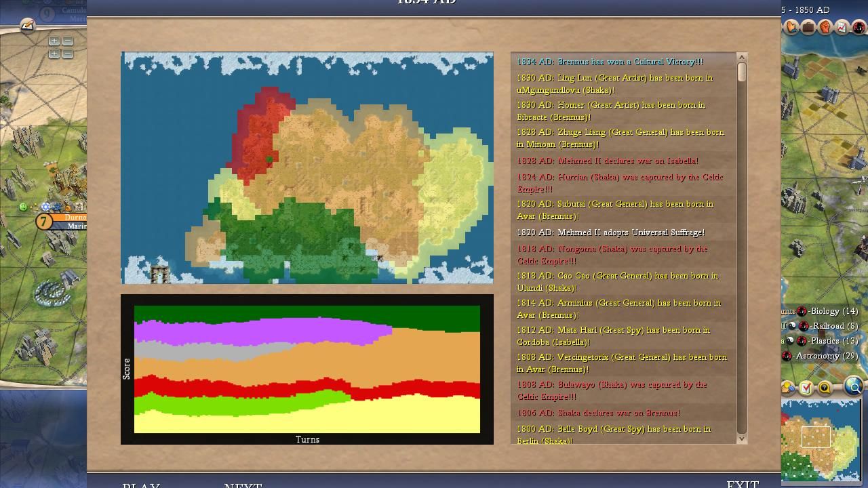Click the EXIT button
The height and width of the screenshot is (488, 868).
pos(743,484)
